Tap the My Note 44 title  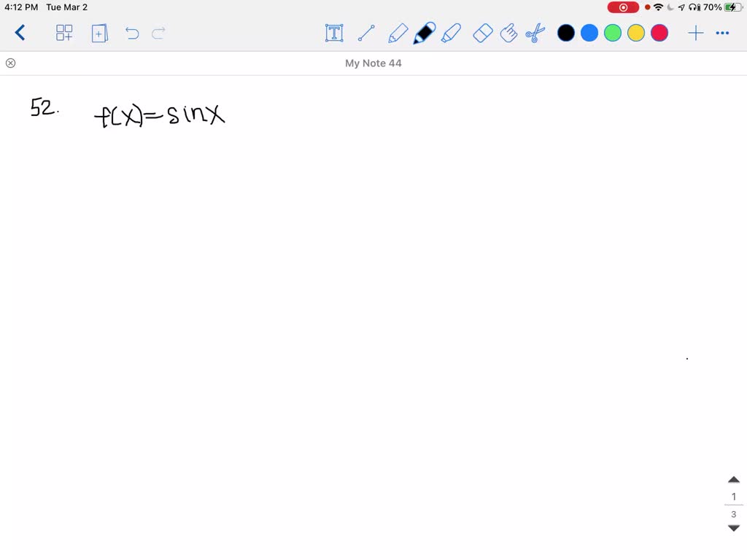[x=373, y=63]
